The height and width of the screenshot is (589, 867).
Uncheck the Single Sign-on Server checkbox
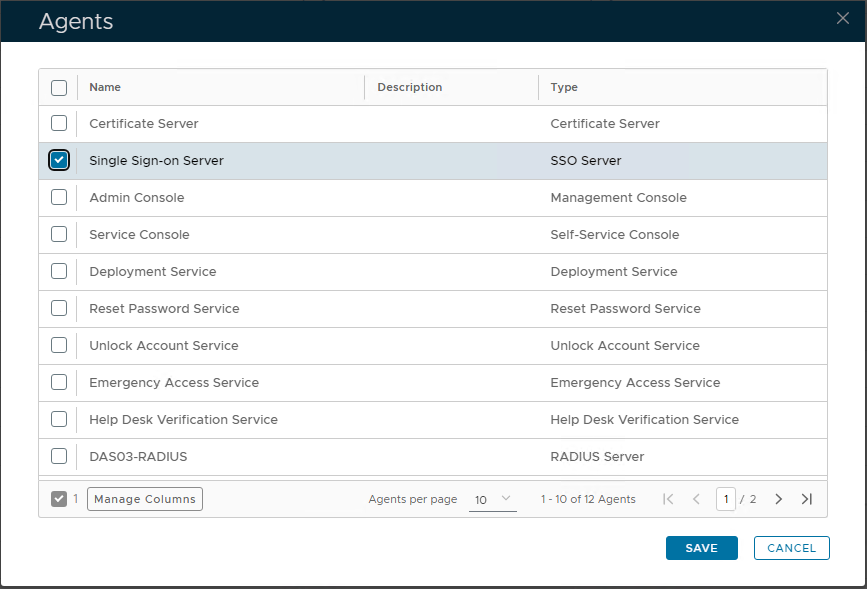59,160
